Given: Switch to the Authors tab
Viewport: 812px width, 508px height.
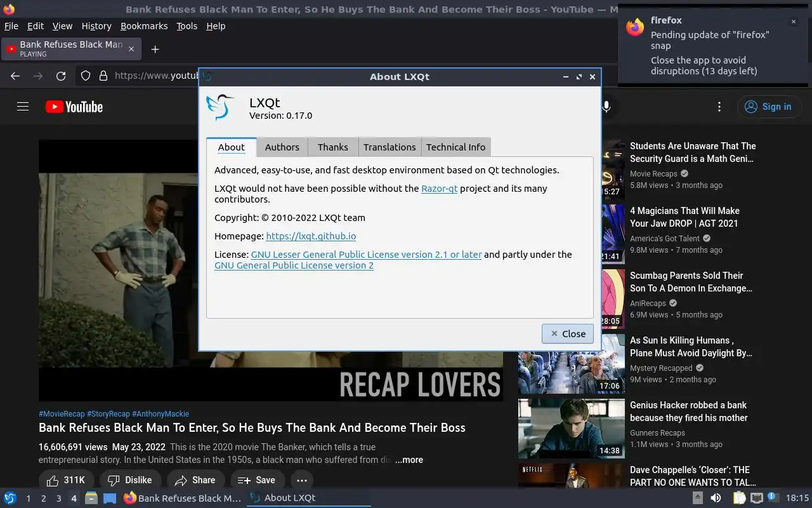Looking at the screenshot, I should (282, 147).
